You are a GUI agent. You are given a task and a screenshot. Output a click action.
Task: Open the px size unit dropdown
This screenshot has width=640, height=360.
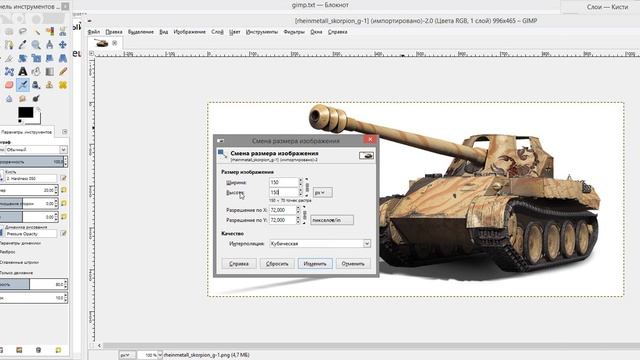(322, 192)
